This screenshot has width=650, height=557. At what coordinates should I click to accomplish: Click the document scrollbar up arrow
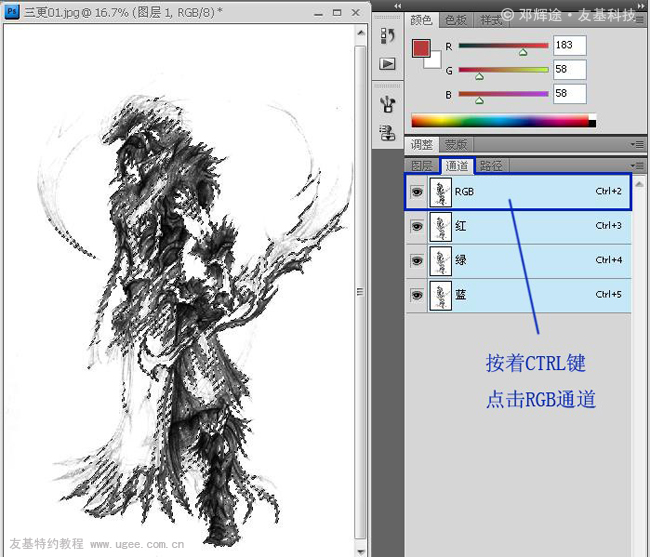coord(361,33)
